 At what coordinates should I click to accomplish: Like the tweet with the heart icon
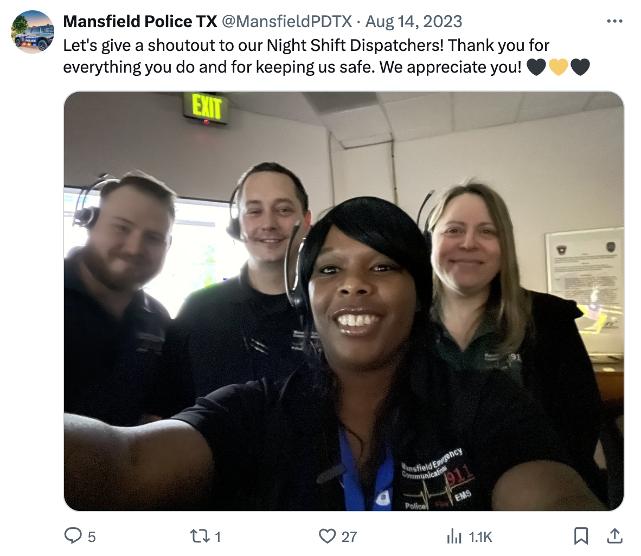(327, 536)
